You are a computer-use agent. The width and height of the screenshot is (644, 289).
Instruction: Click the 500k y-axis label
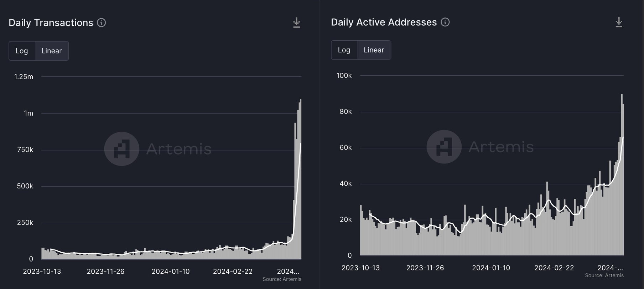25,186
